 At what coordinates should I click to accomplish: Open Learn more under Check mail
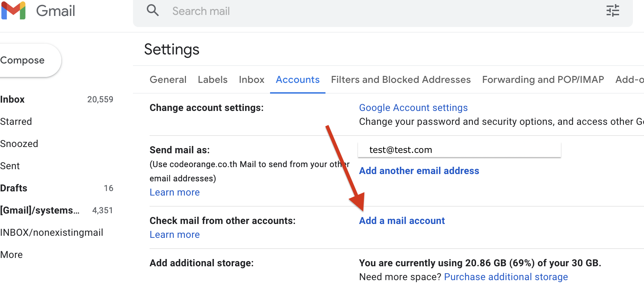(x=175, y=235)
